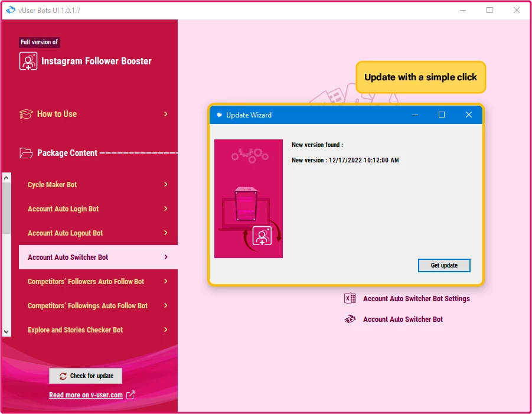Image resolution: width=532 pixels, height=414 pixels.
Task: Click the external link icon beside v-user.com
Action: [130, 395]
